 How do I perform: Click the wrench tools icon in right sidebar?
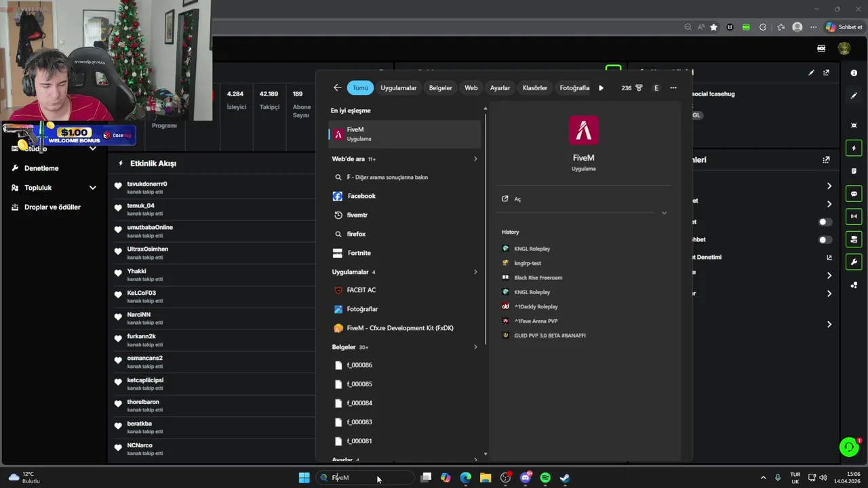pyautogui.click(x=854, y=262)
